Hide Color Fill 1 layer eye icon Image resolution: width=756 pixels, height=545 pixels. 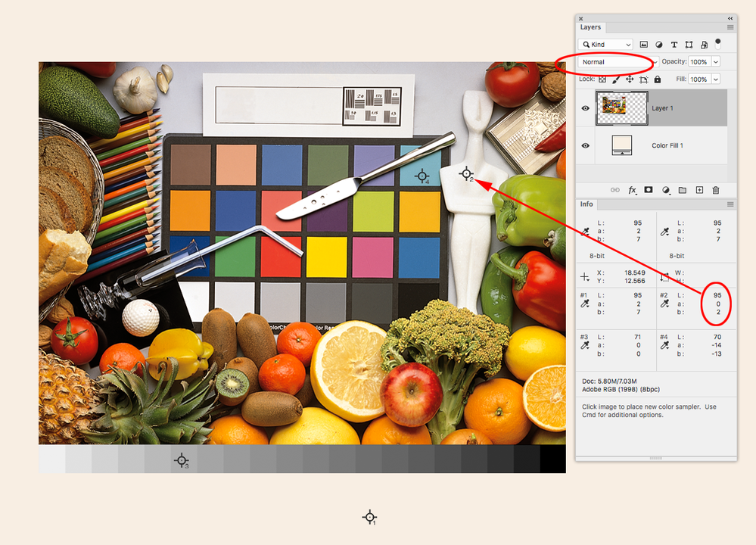coord(585,145)
